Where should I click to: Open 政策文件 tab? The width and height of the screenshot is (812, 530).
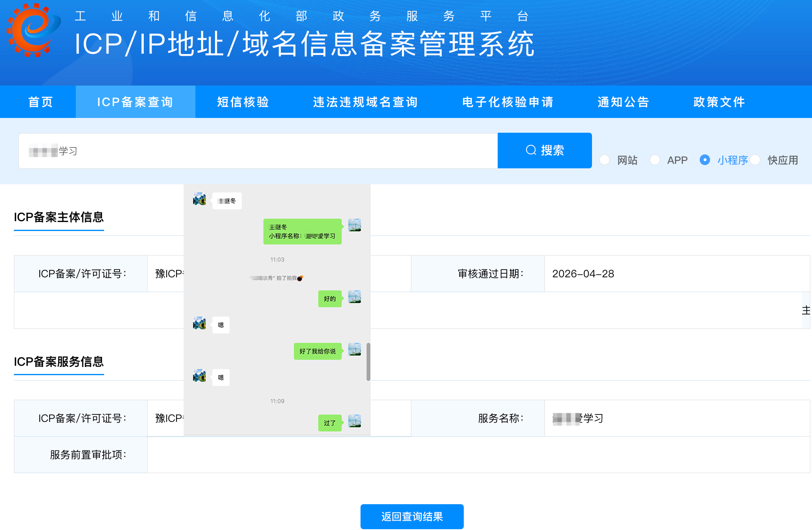point(719,102)
